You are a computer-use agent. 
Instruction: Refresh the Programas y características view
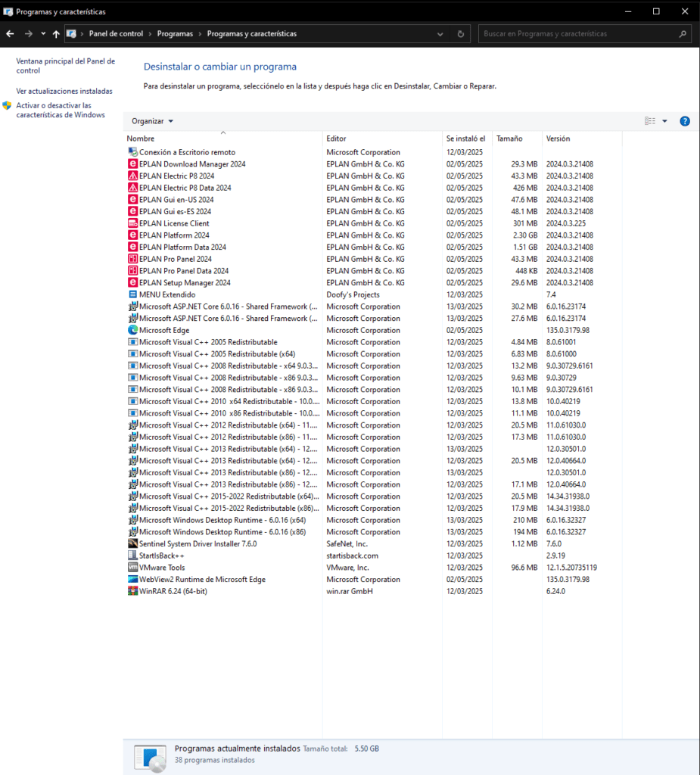[x=461, y=34]
